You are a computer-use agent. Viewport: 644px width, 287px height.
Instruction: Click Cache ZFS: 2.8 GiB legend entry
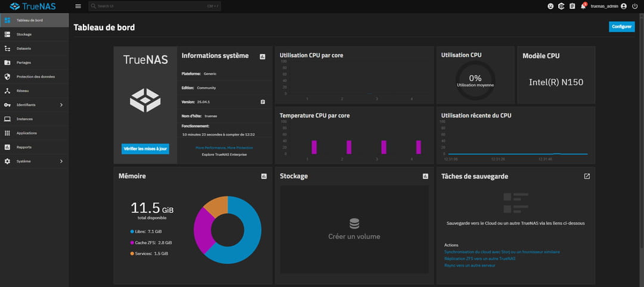pyautogui.click(x=151, y=243)
